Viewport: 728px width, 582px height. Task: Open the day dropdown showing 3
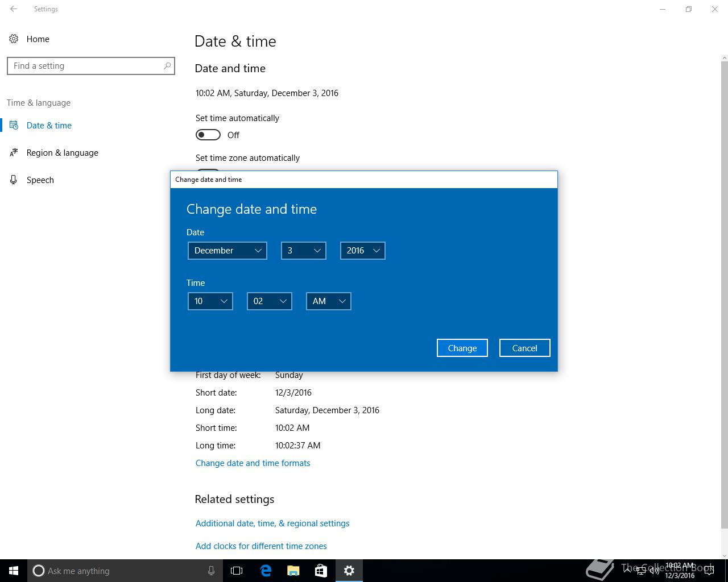tap(304, 251)
